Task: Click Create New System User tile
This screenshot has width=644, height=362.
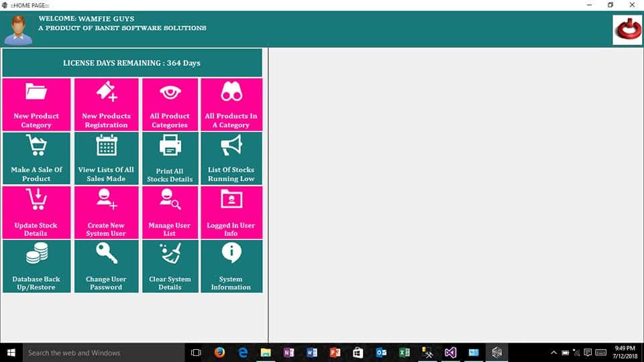Action: pyautogui.click(x=106, y=213)
